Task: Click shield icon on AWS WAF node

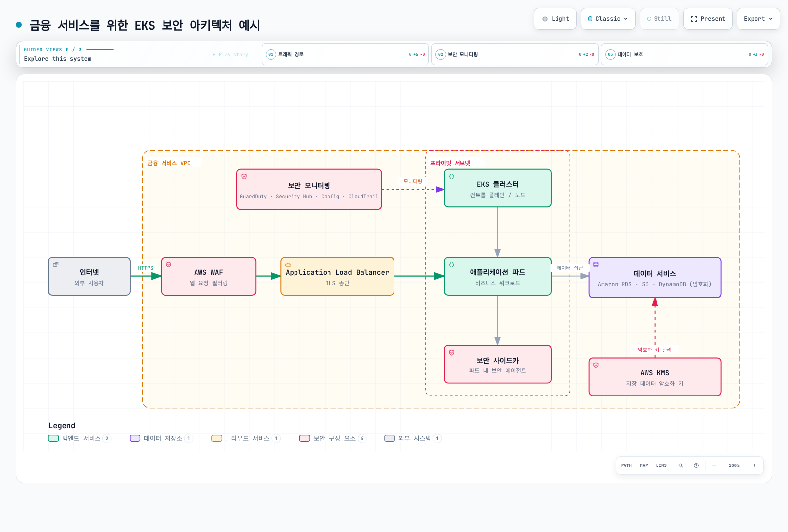Action: click(169, 265)
